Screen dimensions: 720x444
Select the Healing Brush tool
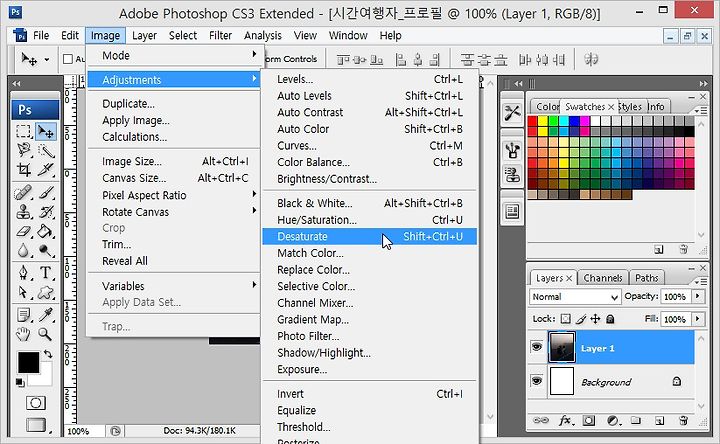(23, 192)
